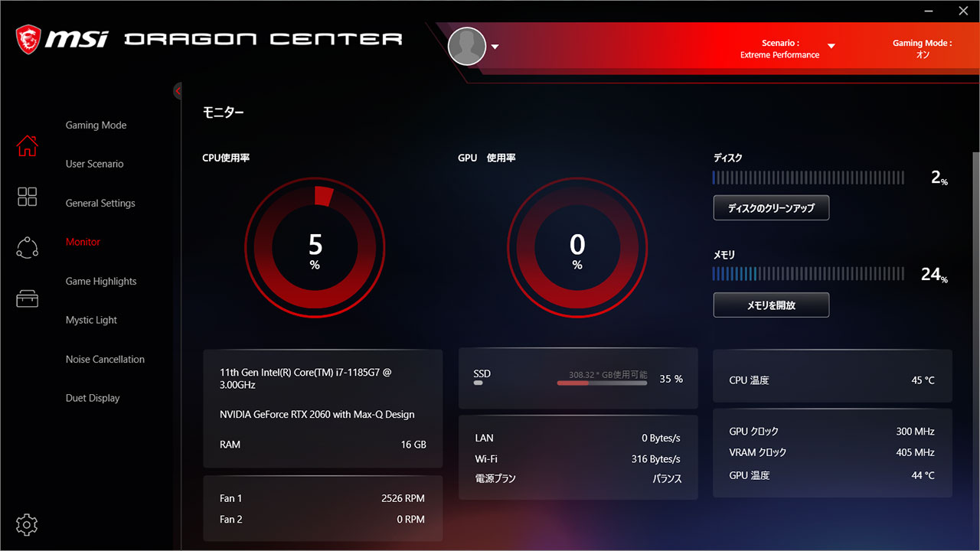Open the User Scenario menu item

click(94, 164)
